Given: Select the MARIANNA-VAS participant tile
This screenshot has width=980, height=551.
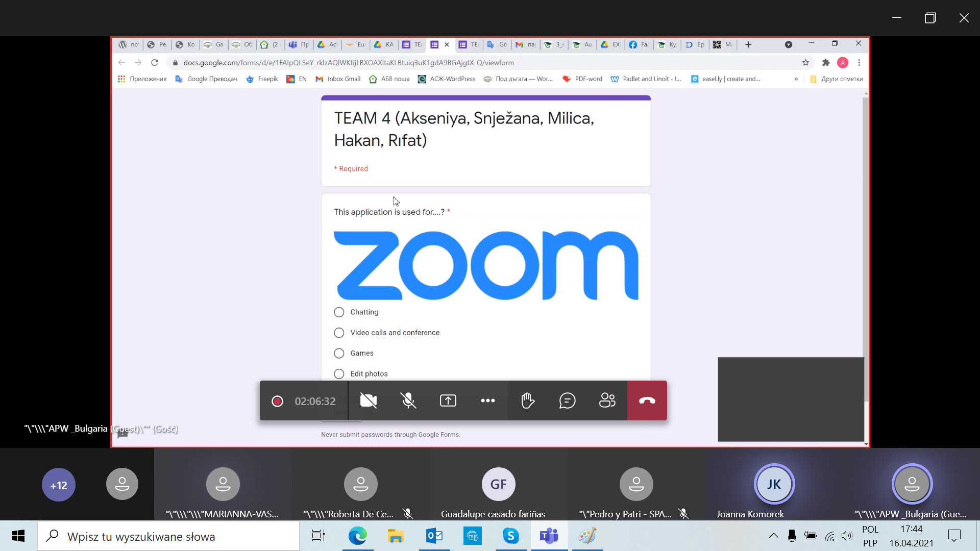Looking at the screenshot, I should click(x=223, y=484).
